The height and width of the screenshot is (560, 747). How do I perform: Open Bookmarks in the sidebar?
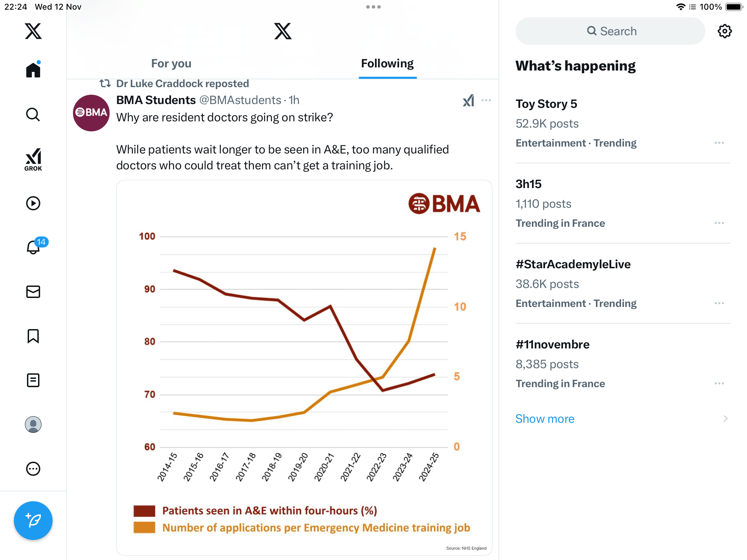pyautogui.click(x=33, y=336)
